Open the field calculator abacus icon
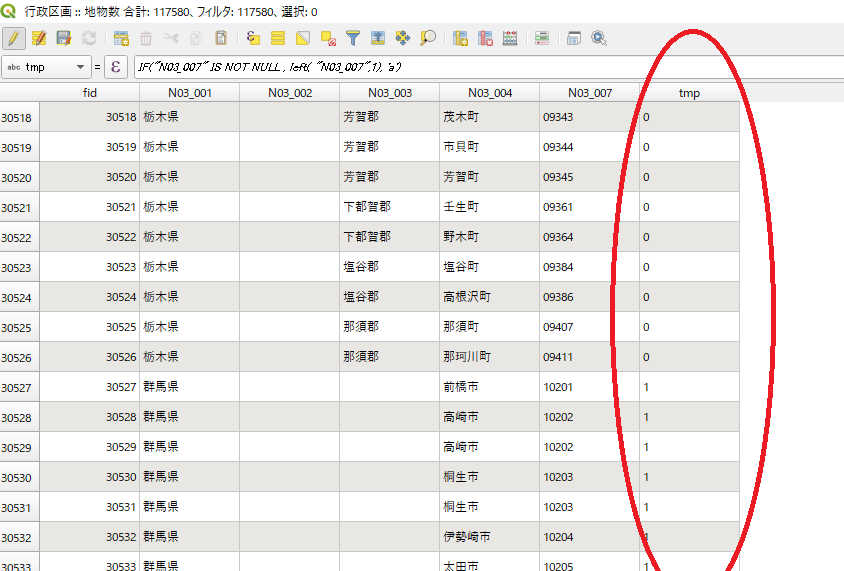Image resolution: width=844 pixels, height=571 pixels. [510, 38]
